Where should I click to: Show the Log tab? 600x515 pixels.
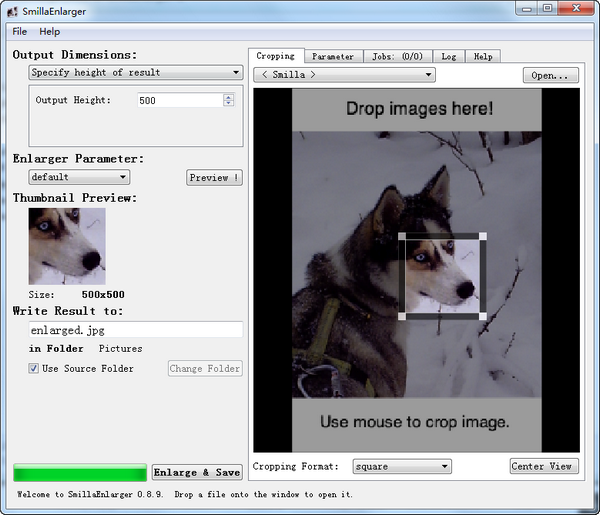[x=448, y=56]
